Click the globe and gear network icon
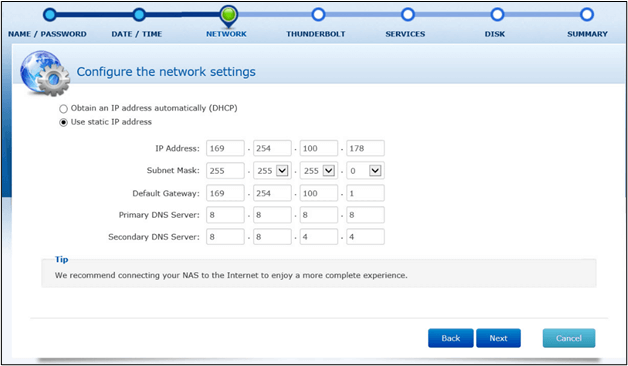The width and height of the screenshot is (628, 366). [x=44, y=73]
